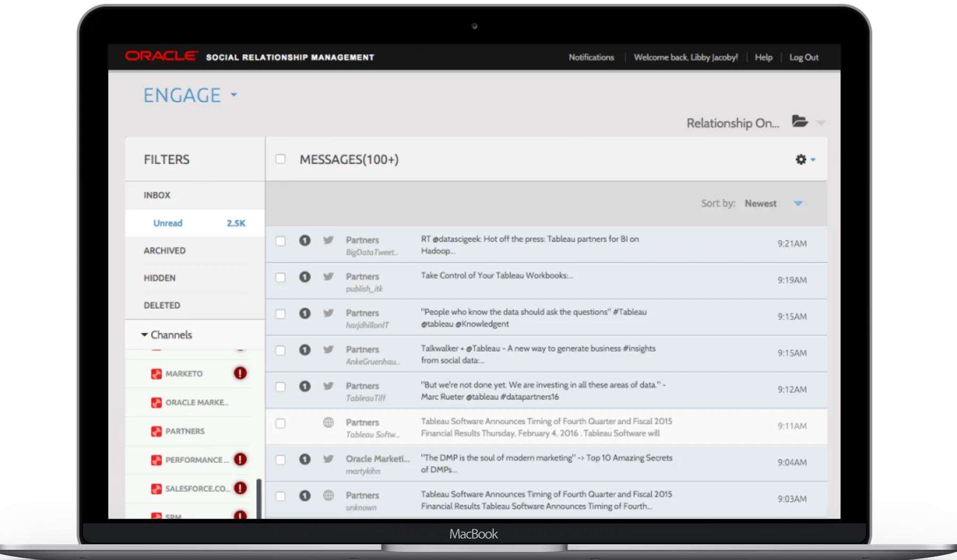Collapse the Channels section
Viewport: 957px width, 560px height.
[x=144, y=335]
